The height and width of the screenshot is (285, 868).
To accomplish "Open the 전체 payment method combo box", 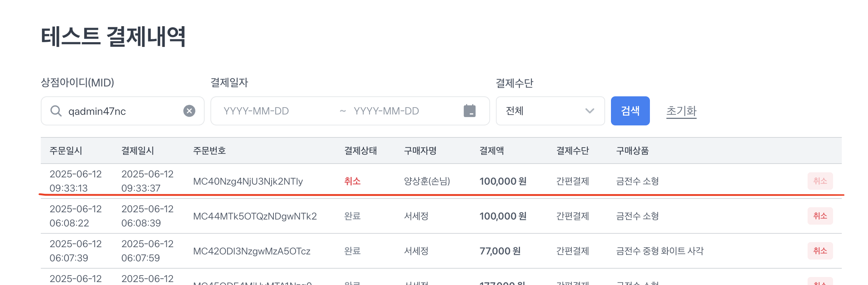I will pos(550,111).
